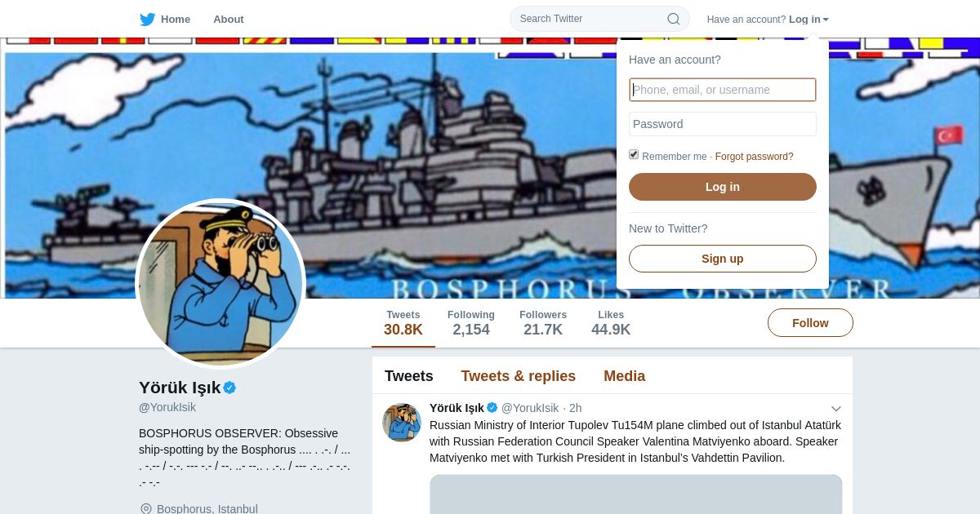Click the Twitter bird Home icon
The height and width of the screenshot is (514, 980).
(x=147, y=19)
